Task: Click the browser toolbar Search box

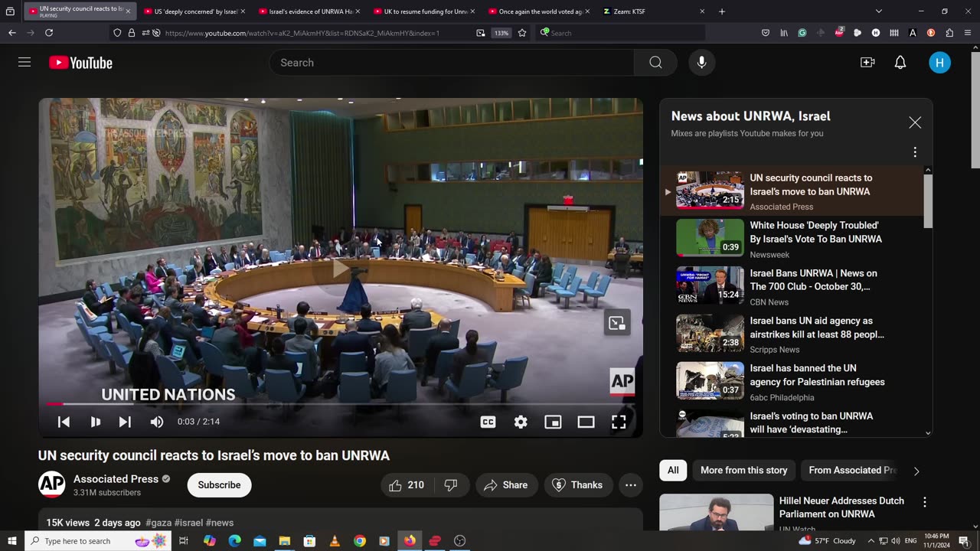Action: coord(620,33)
